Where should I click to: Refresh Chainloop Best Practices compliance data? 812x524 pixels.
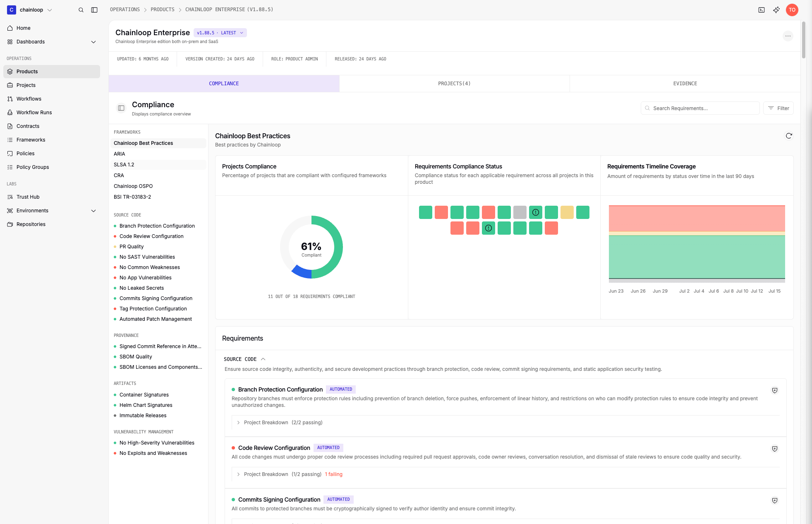click(789, 136)
